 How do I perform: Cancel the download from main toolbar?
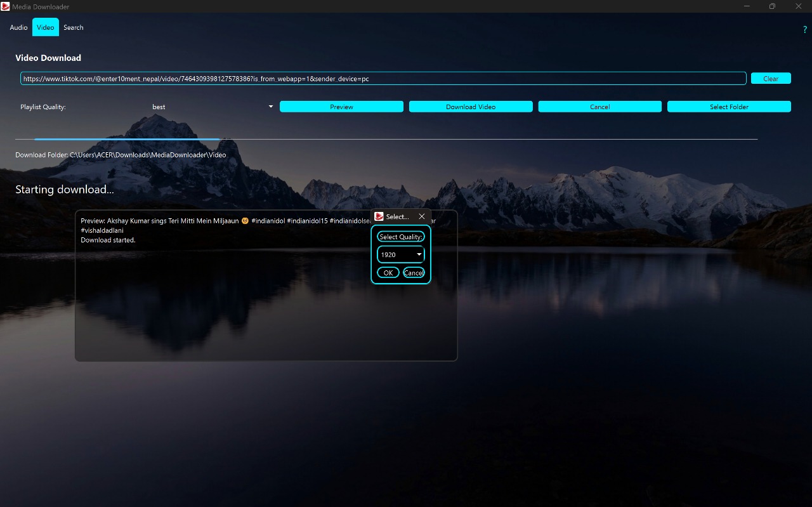pyautogui.click(x=599, y=107)
